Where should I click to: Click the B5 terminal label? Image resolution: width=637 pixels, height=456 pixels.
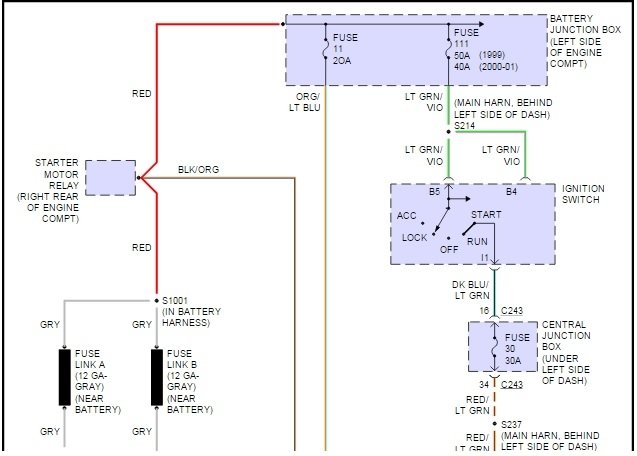[434, 191]
